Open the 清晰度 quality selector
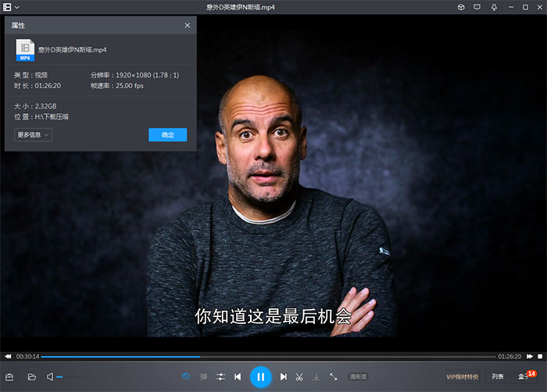Screen dimensions: 547x392 [x=358, y=376]
